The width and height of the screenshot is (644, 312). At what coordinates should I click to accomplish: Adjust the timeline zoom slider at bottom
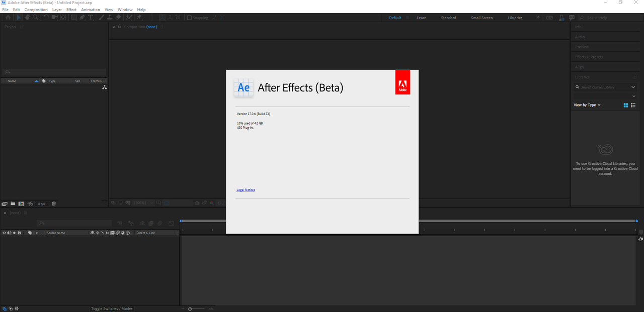(190, 308)
